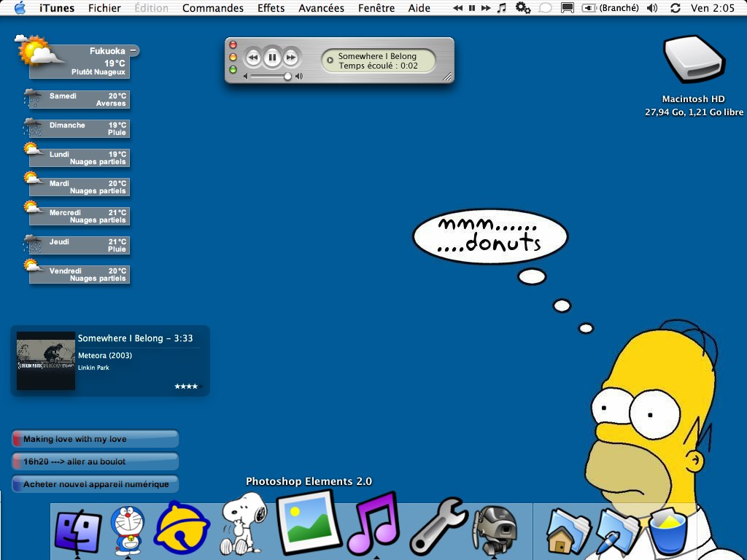This screenshot has width=747, height=560.
Task: Open the Commandes menu
Action: tap(212, 8)
